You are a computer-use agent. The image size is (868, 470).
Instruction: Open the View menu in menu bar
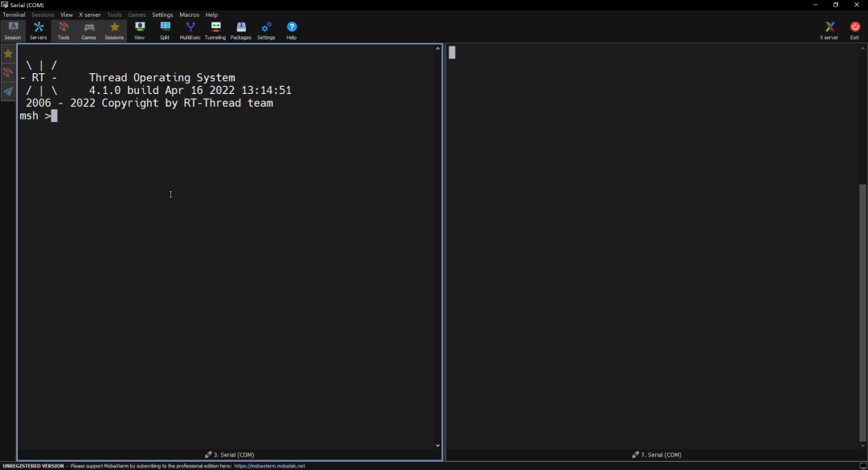pyautogui.click(x=67, y=15)
